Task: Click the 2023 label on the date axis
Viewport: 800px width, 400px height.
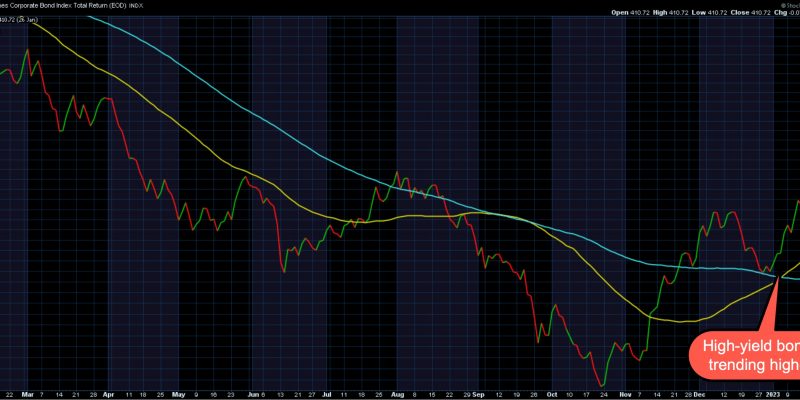Action: [774, 394]
